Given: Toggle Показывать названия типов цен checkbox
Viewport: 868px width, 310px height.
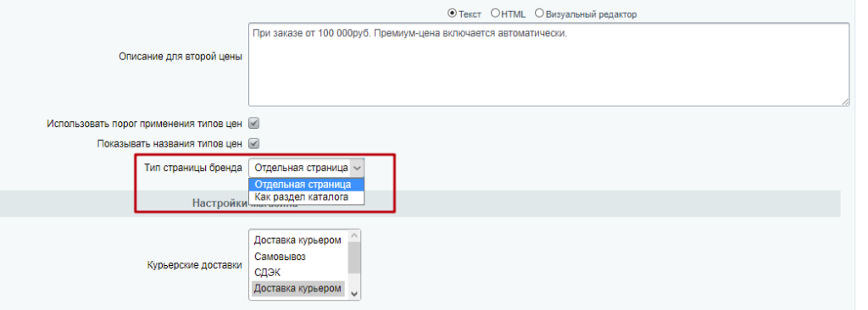Looking at the screenshot, I should [254, 144].
